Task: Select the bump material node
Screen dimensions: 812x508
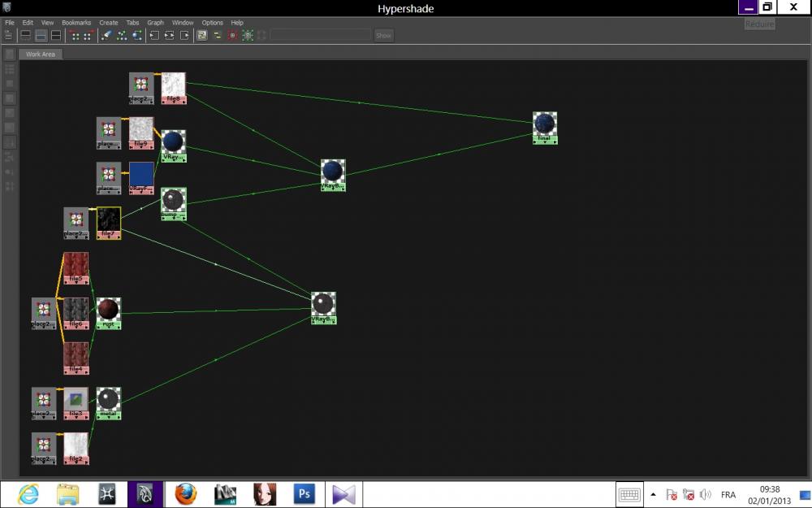Action: (174, 204)
